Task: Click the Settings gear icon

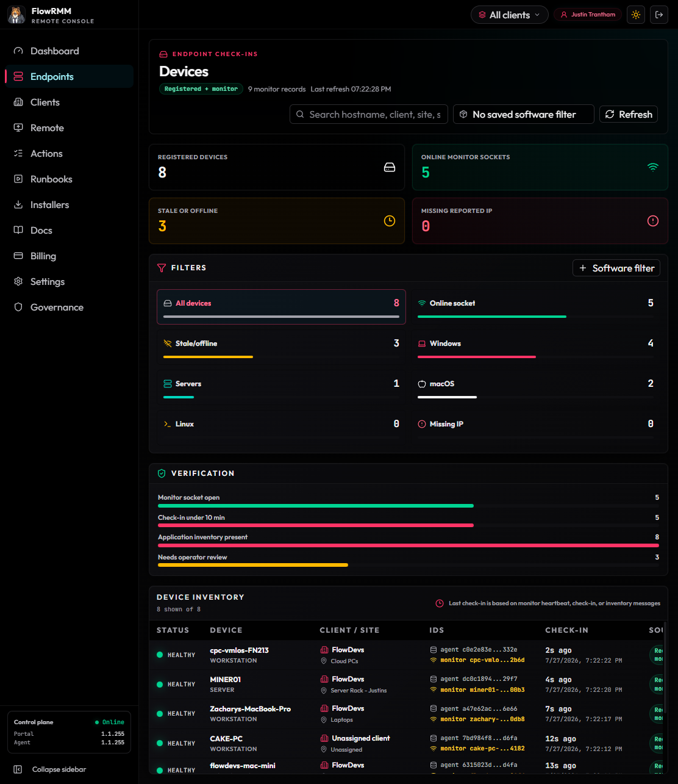Action: click(18, 281)
